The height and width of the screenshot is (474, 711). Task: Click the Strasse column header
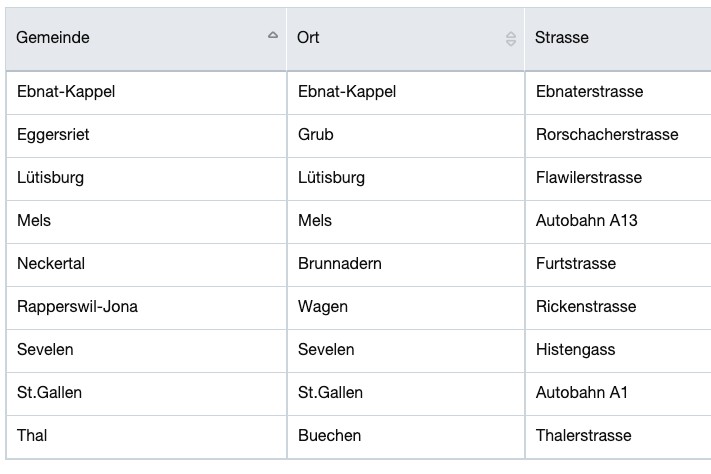[x=618, y=39]
